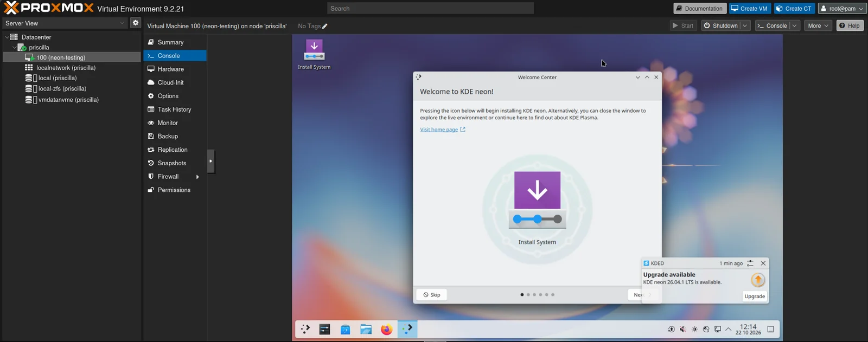Open the root@pam user menu
Screen dimensions: 868x342
pyautogui.click(x=842, y=9)
